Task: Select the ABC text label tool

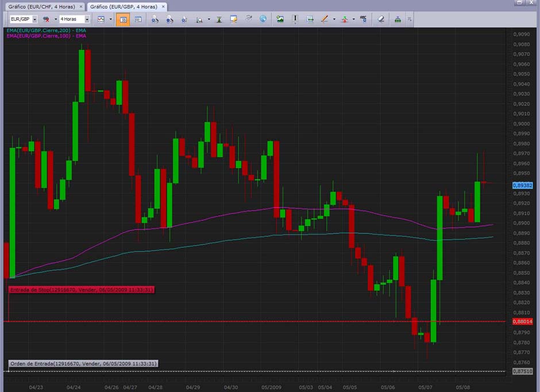Action: click(x=363, y=19)
